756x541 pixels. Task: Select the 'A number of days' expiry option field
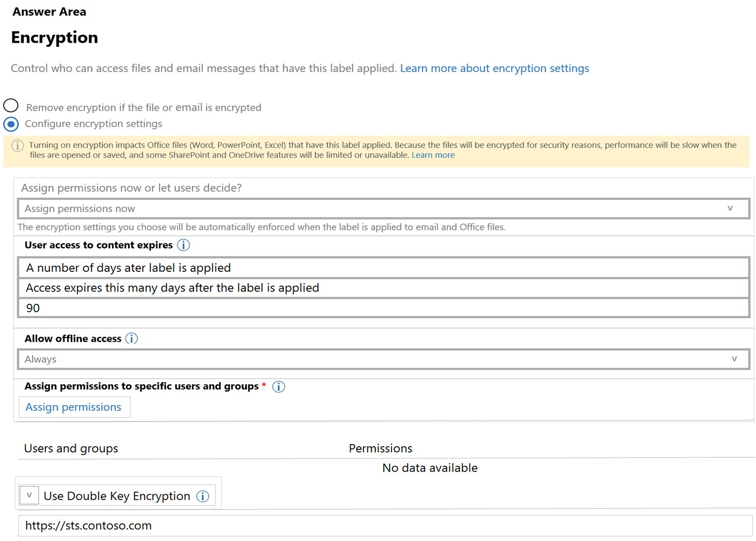[383, 268]
